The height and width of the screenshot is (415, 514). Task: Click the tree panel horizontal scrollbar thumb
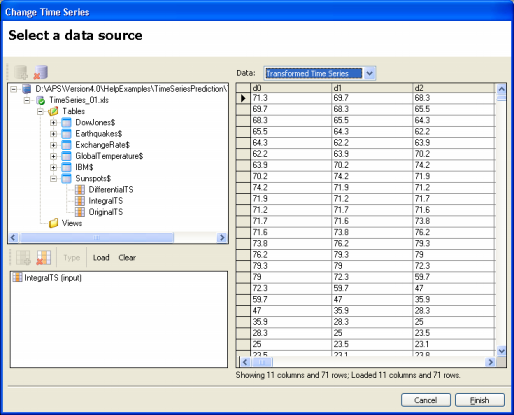pyautogui.click(x=96, y=237)
